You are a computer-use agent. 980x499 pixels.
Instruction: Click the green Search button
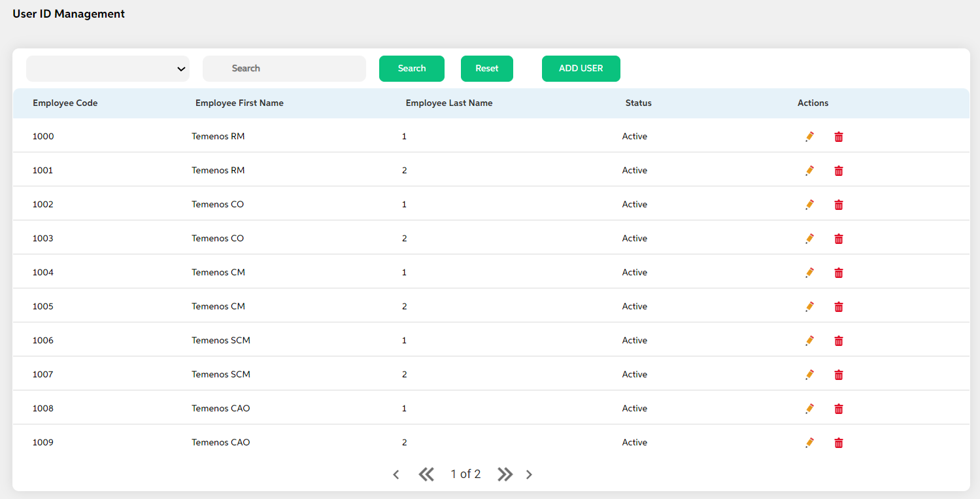412,69
